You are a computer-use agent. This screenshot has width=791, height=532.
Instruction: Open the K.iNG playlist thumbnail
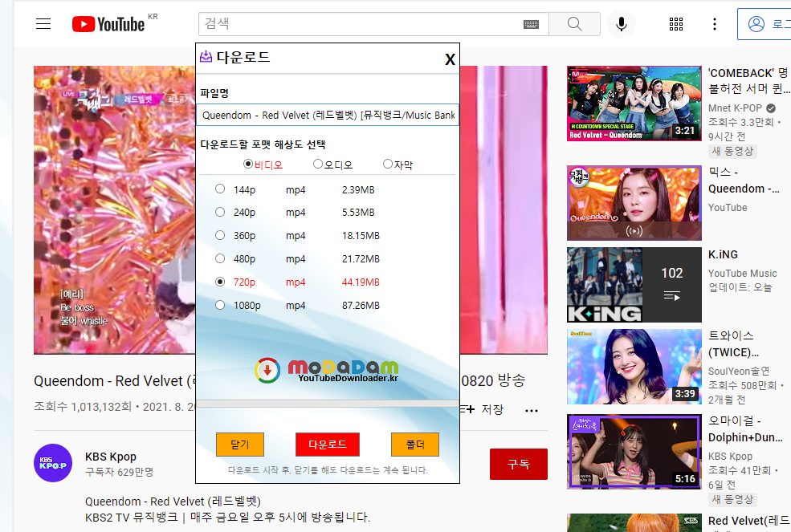[x=634, y=284]
